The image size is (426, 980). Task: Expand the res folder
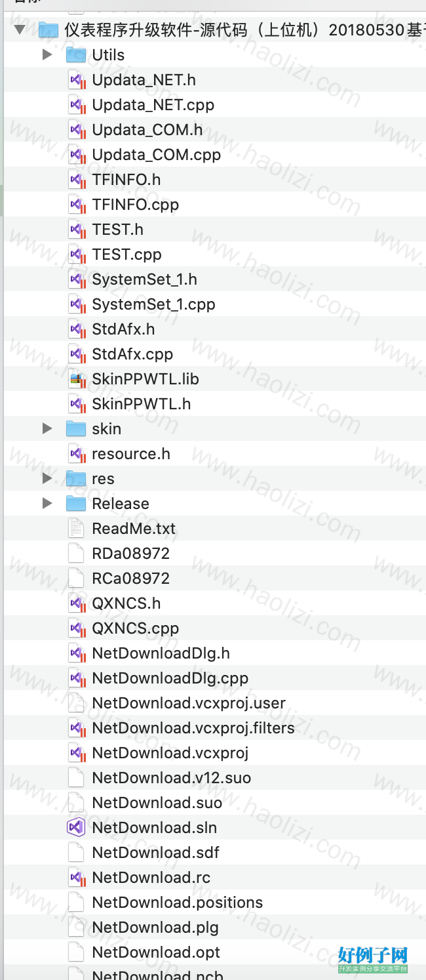(x=47, y=478)
